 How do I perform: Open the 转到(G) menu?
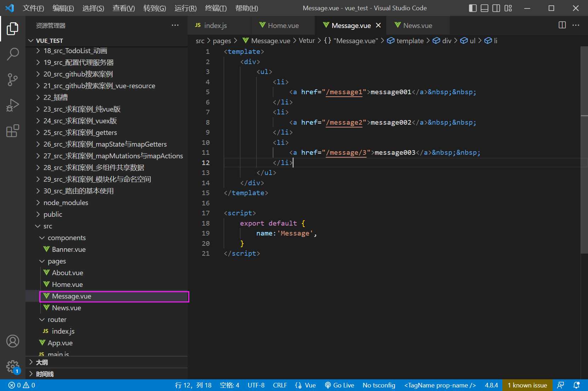tap(155, 8)
